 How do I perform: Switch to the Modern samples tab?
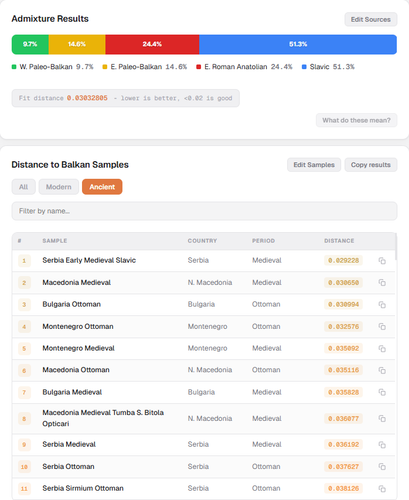(x=59, y=187)
